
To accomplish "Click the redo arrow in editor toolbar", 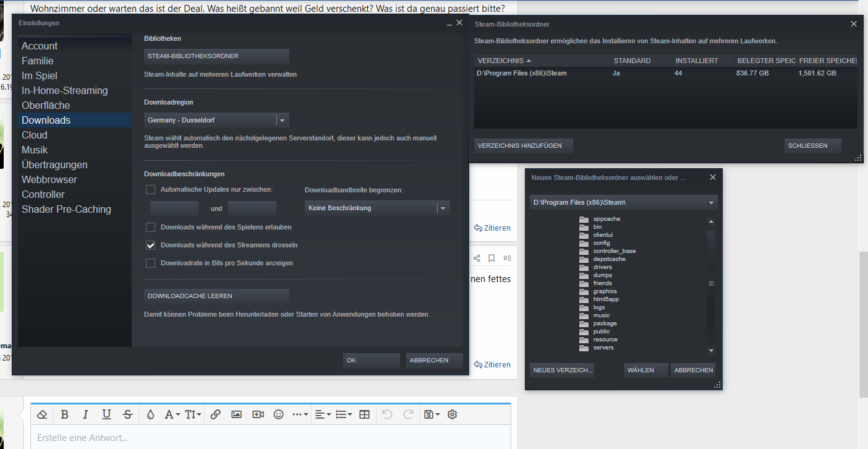I will (408, 414).
